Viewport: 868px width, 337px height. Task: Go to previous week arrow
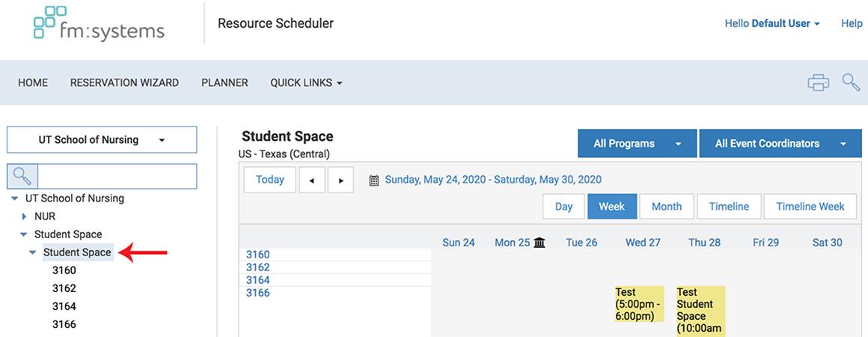point(312,180)
